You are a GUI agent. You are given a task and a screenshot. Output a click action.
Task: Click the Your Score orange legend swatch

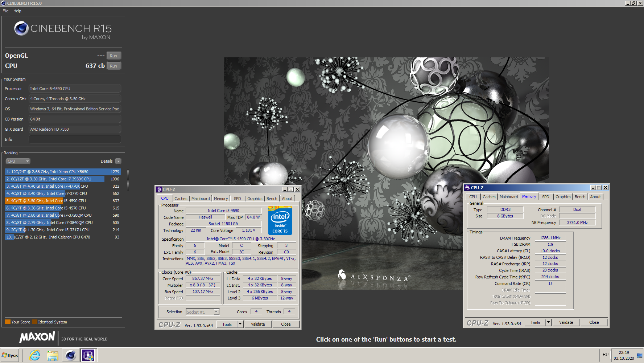coord(8,322)
